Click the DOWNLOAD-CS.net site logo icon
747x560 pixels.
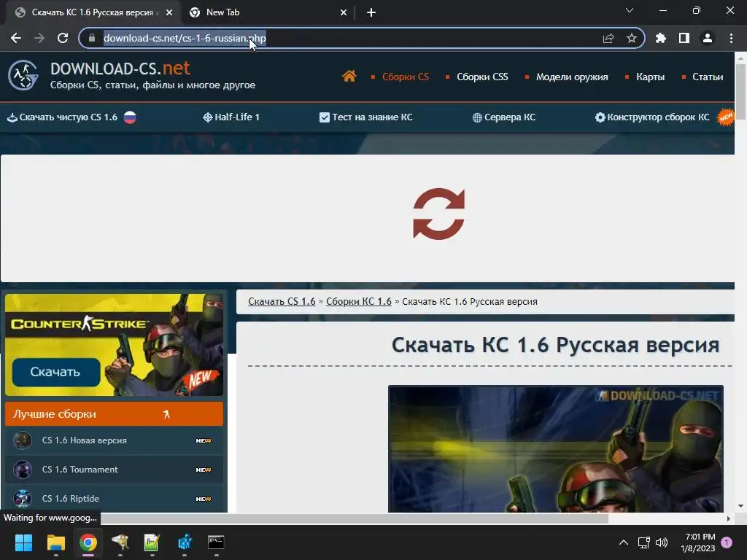coord(23,75)
